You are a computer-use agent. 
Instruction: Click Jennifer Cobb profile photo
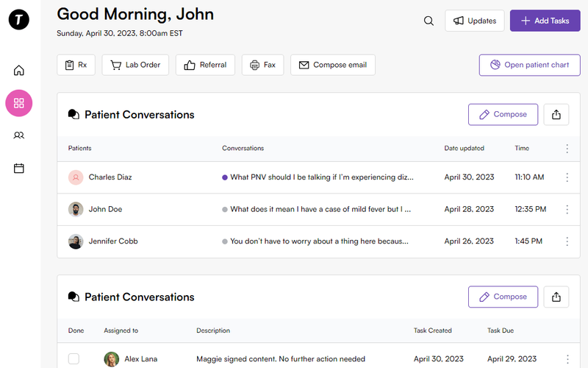(76, 241)
